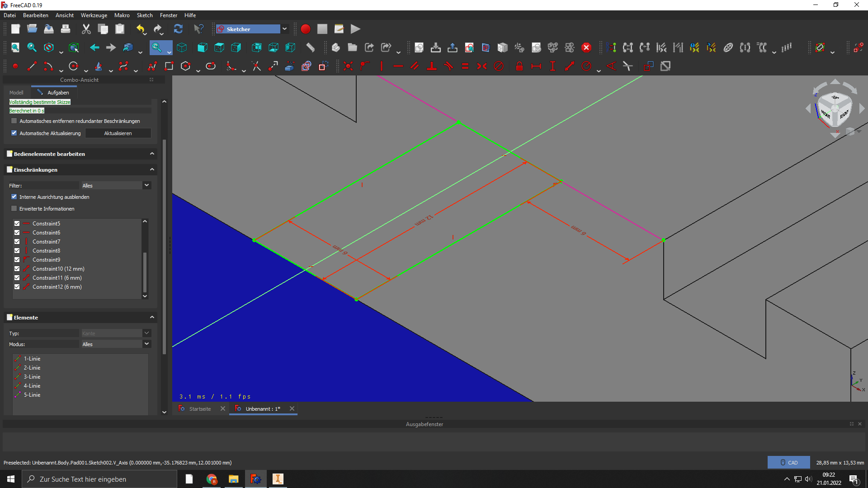
Task: Click the Aktualisieren button
Action: tap(118, 133)
